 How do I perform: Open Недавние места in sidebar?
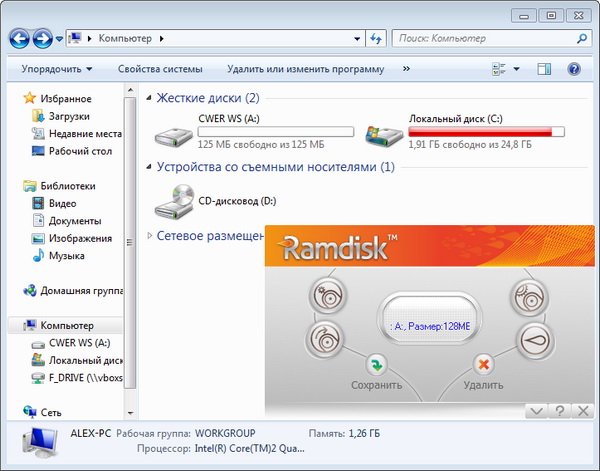85,134
